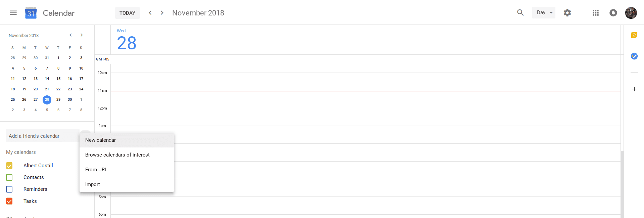The image size is (644, 218).
Task: Disable the Tasks calendar checkbox
Action: coord(9,201)
